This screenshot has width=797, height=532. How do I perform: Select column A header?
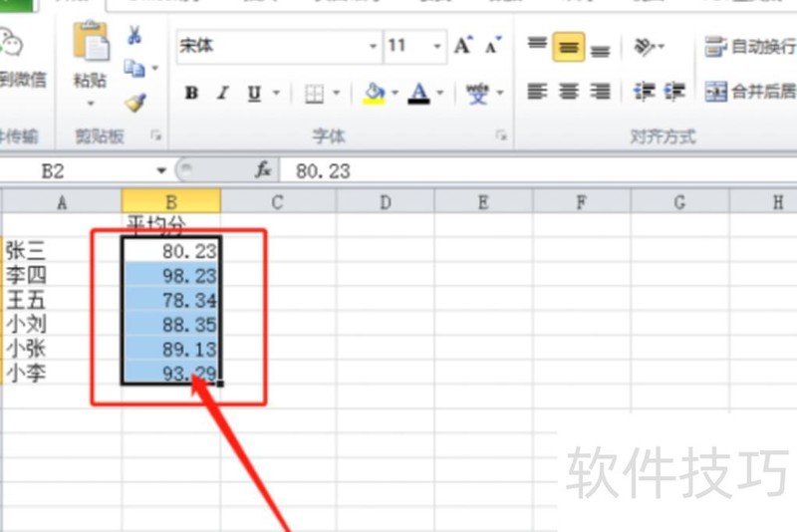62,202
